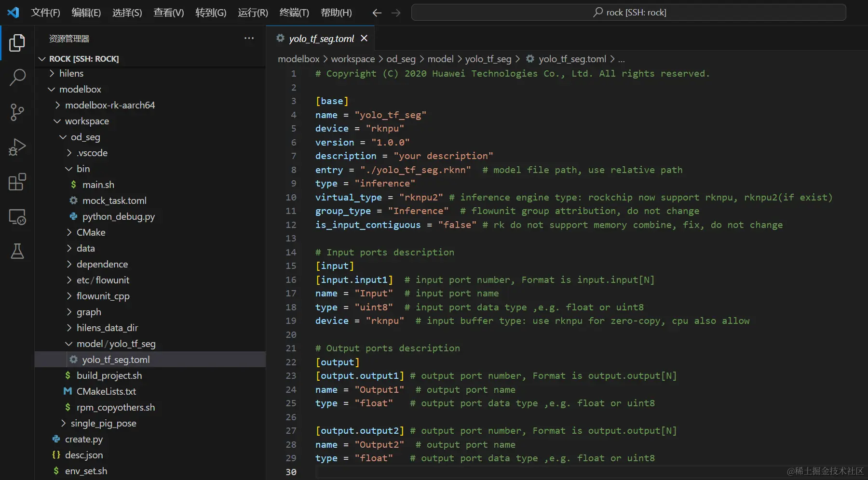This screenshot has width=868, height=480.
Task: Click JSON braces icon beside desc.json
Action: click(x=56, y=455)
